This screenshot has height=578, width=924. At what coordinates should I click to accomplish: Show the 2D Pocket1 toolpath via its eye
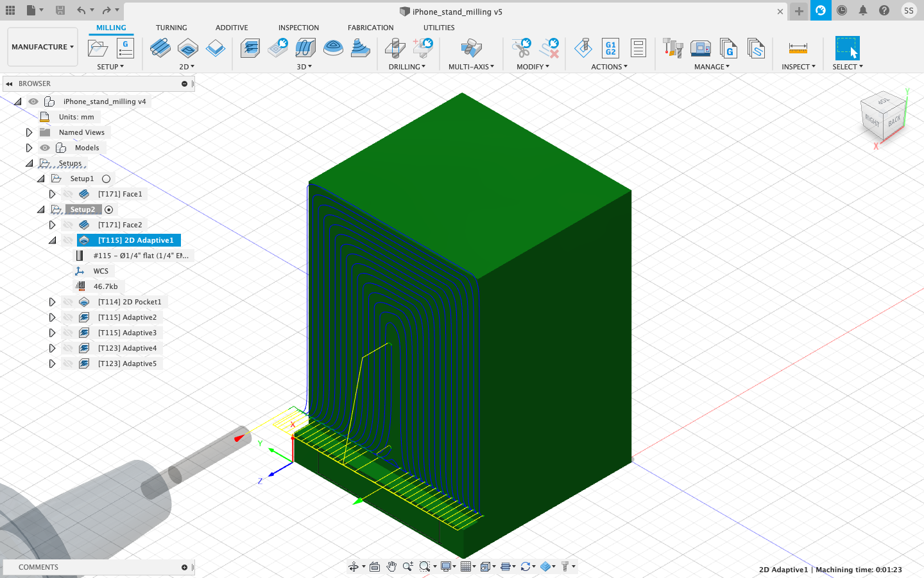point(68,302)
